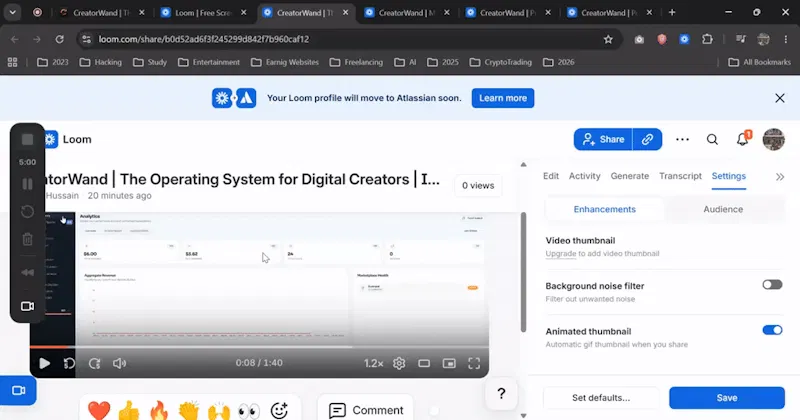Stop recording with the recorder stop button
Image resolution: width=800 pixels, height=420 pixels.
coord(28,139)
